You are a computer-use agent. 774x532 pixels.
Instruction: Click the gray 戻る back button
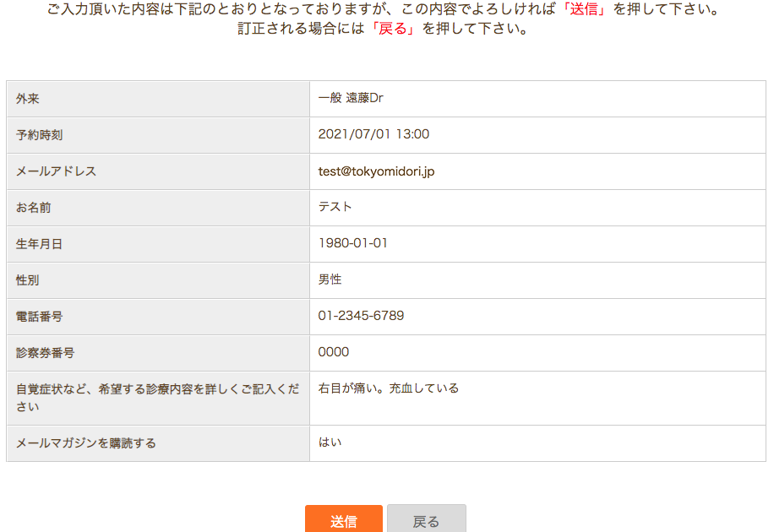click(427, 518)
